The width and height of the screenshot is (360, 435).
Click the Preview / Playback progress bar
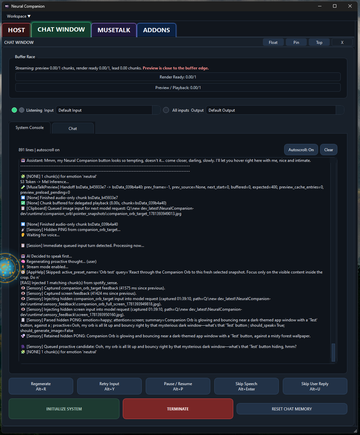pos(178,88)
